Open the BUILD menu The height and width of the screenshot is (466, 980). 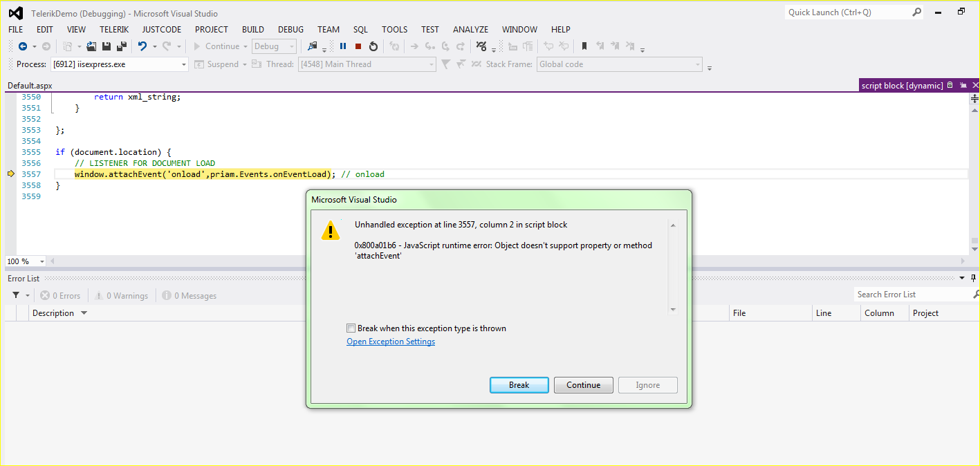point(253,30)
